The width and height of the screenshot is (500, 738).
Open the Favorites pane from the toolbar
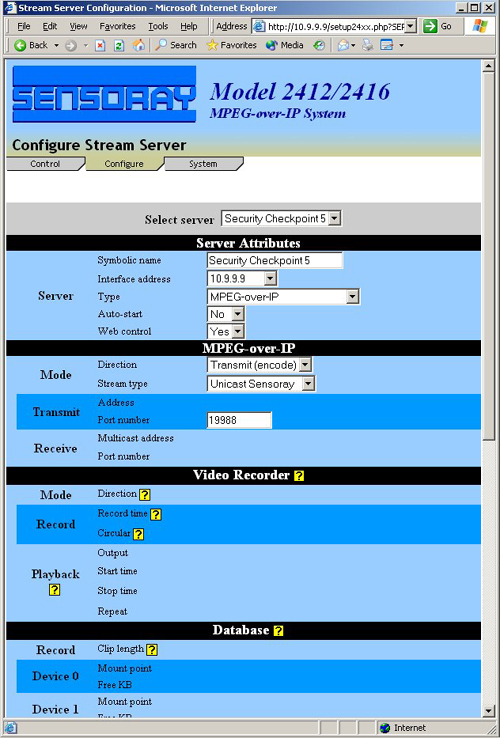tap(232, 45)
